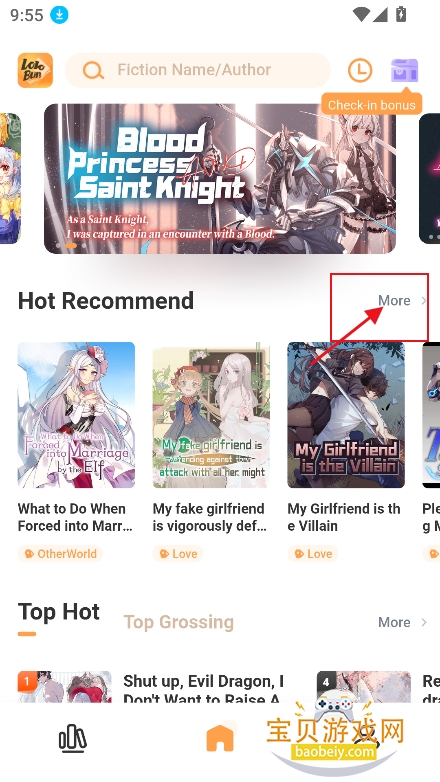Image resolution: width=440 pixels, height=782 pixels.
Task: Expand the Top Hot list via More
Action: point(403,622)
